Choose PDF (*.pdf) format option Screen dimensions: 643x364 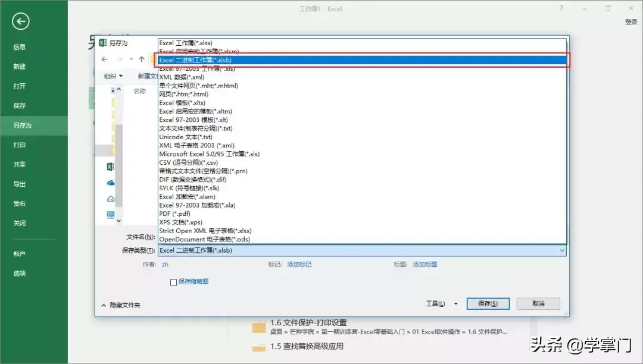[362, 214]
